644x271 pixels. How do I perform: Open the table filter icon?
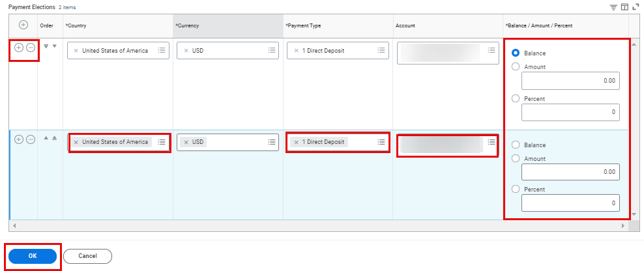click(x=613, y=7)
